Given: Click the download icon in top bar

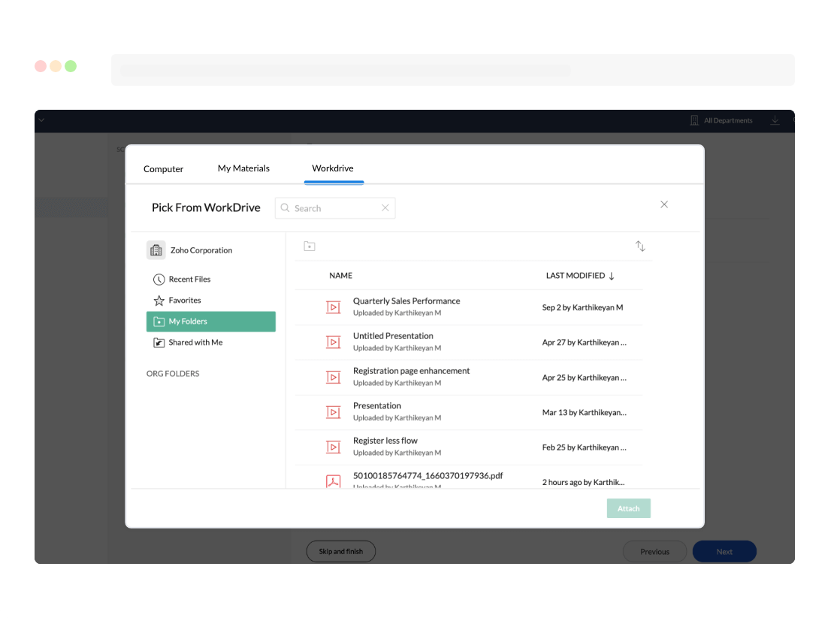Looking at the screenshot, I should tap(775, 120).
